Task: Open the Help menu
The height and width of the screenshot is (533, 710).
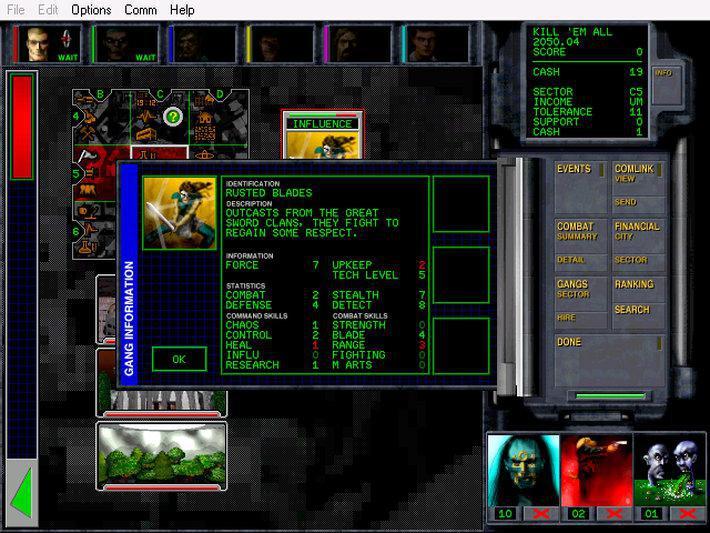Action: [x=182, y=10]
